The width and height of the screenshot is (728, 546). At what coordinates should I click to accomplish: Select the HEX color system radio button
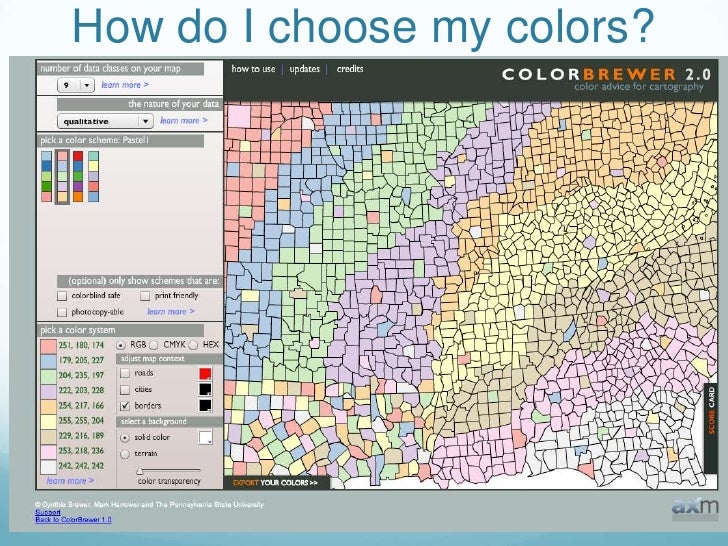point(194,345)
